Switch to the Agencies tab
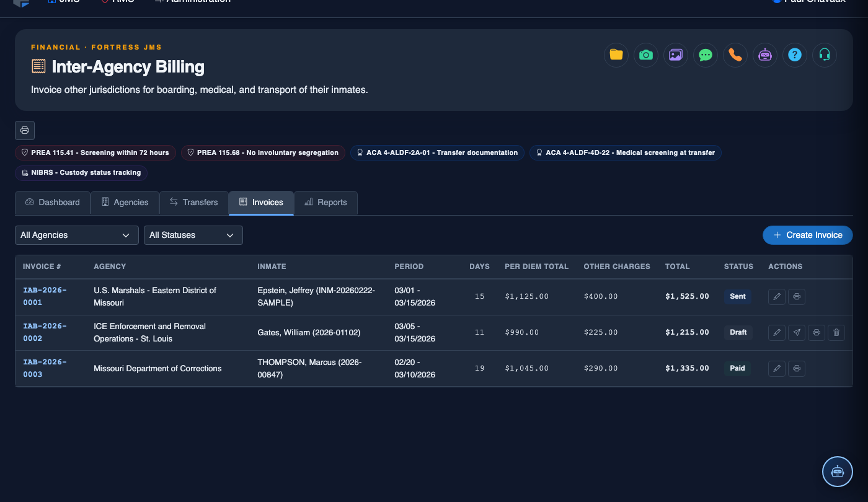868x502 pixels. pos(125,203)
